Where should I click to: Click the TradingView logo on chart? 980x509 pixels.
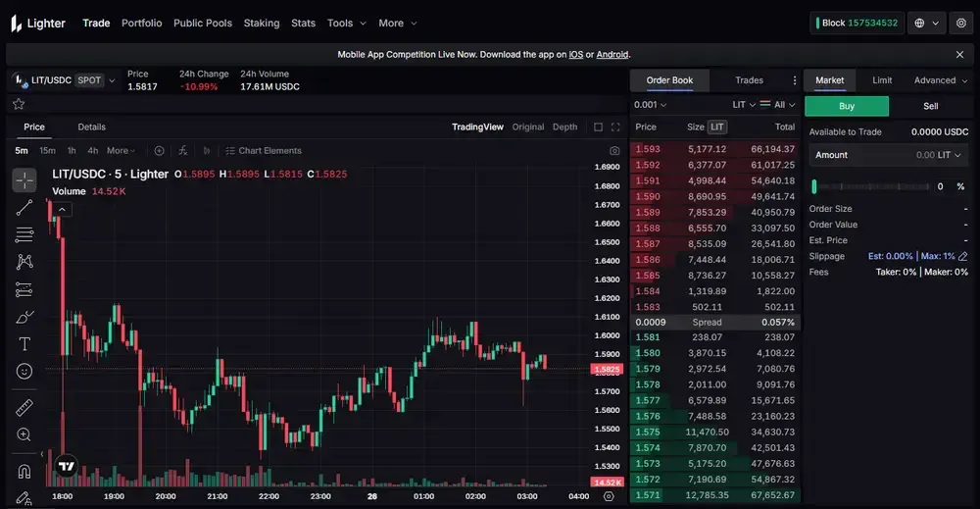pos(67,466)
